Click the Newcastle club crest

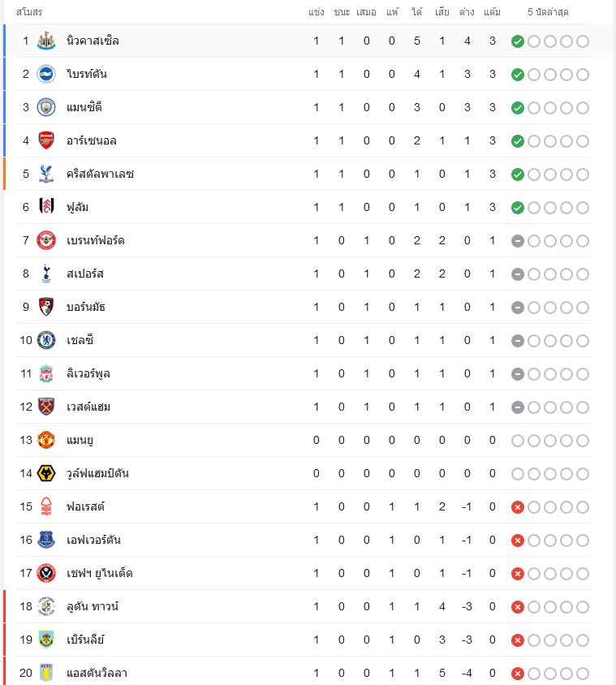coord(46,41)
